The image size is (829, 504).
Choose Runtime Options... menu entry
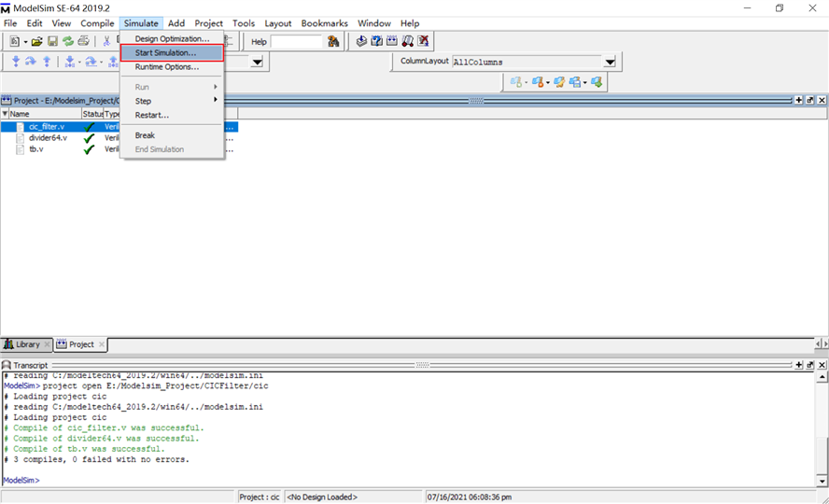(x=172, y=67)
